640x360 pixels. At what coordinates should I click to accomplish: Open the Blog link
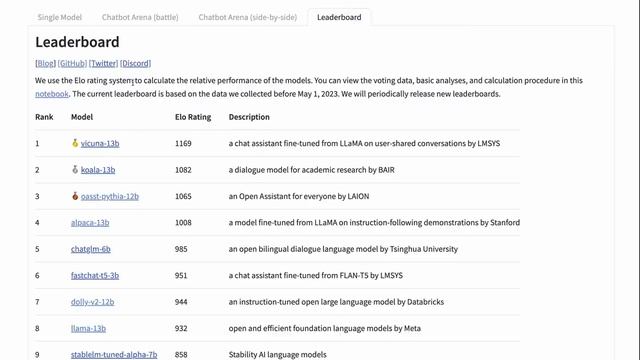pyautogui.click(x=45, y=63)
